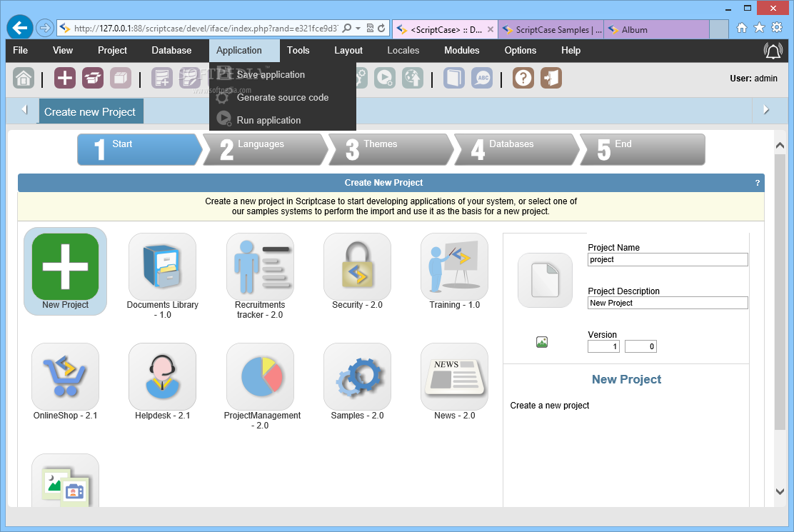The image size is (794, 532).
Task: Click the New Project plus toolbar icon
Action: pyautogui.click(x=65, y=78)
